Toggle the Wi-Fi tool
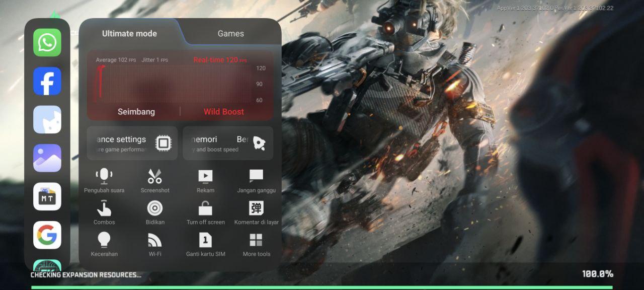 point(155,244)
